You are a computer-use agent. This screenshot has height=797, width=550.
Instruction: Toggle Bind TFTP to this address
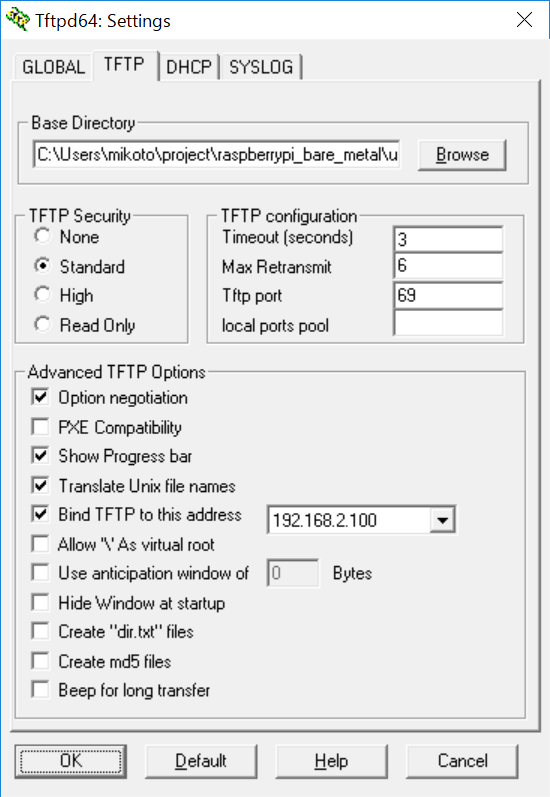pyautogui.click(x=40, y=514)
